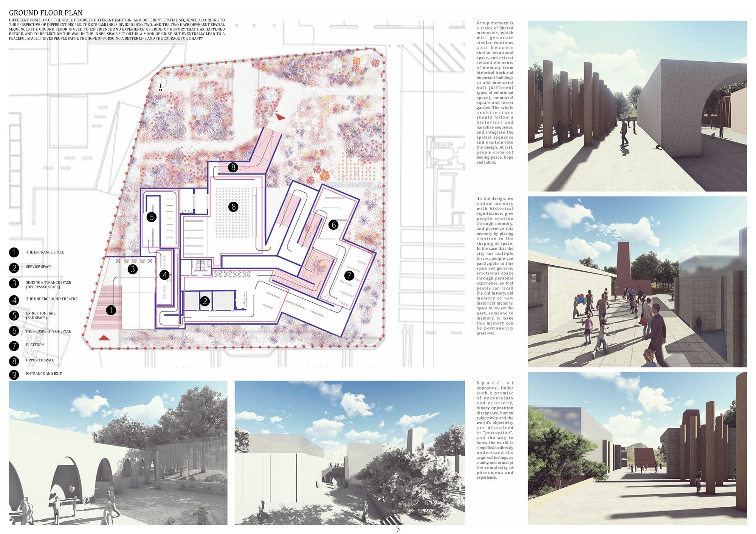756x534 pixels.
Task: Click the legend label "SERVICE SPACE"
Action: (x=39, y=267)
